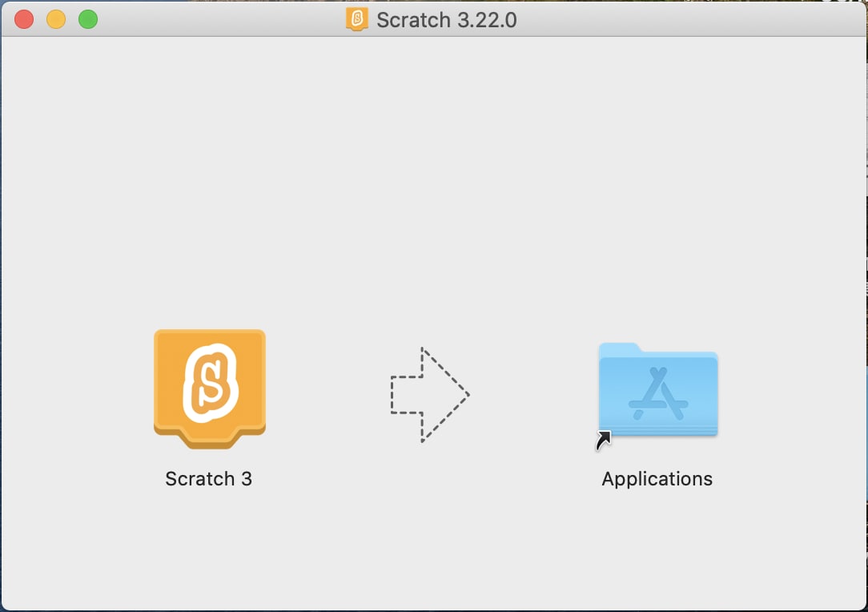Click the tab of the blue Applications folder

(x=619, y=349)
